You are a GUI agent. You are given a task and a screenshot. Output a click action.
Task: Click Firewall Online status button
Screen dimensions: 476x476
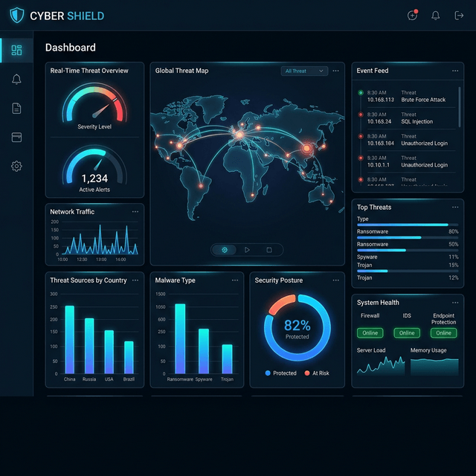370,333
